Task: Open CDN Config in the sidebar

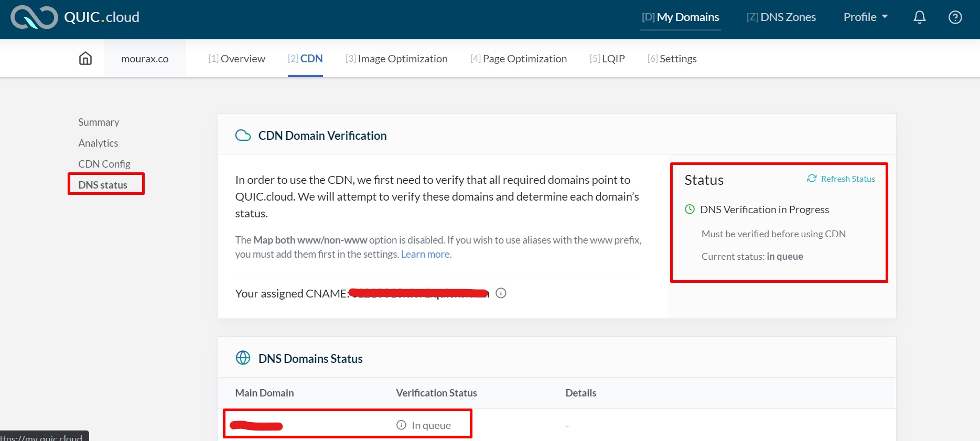Action: pos(104,164)
